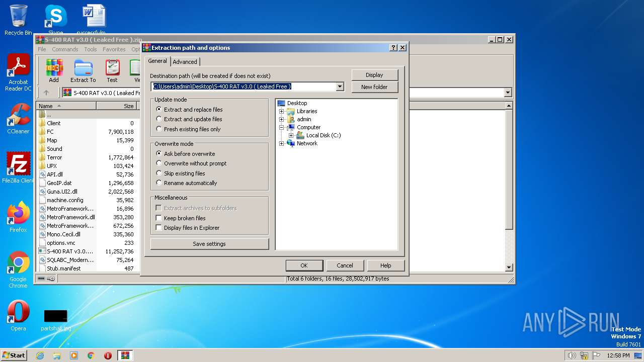Image resolution: width=644 pixels, height=362 pixels.
Task: Click the Action Center flag tray icon
Action: (596, 355)
